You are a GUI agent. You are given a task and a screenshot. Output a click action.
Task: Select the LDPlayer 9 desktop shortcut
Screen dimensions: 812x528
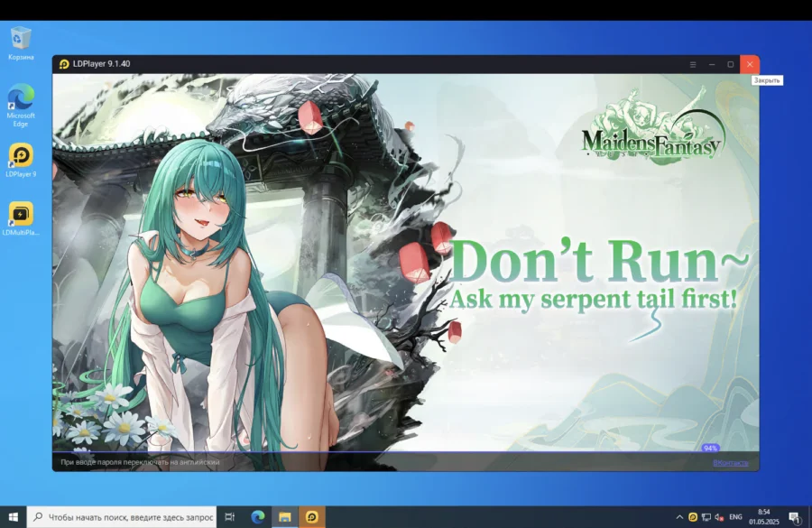pyautogui.click(x=21, y=161)
